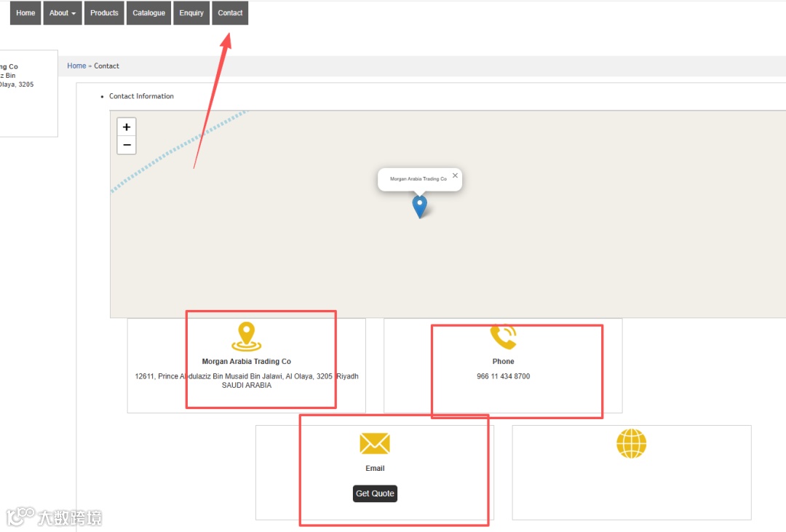Screen dimensions: 786x532
Task: Click the Phone label text
Action: 504,361
